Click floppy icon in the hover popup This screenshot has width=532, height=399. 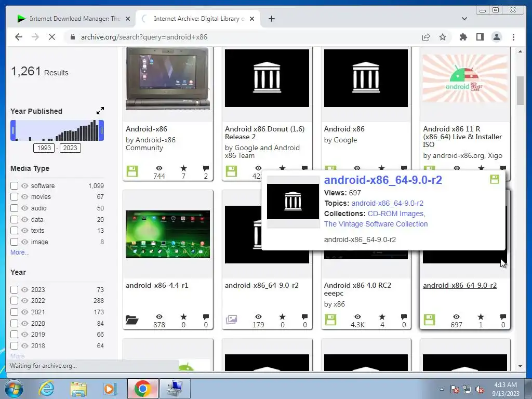click(495, 179)
